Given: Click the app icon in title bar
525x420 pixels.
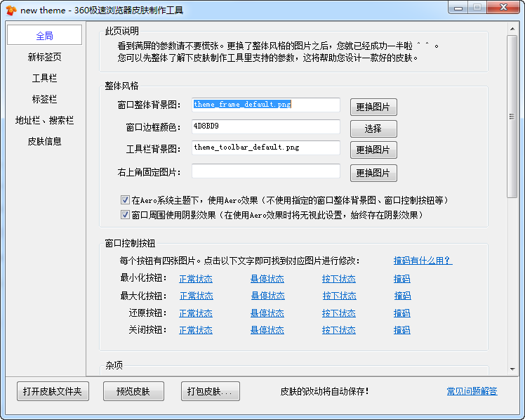Looking at the screenshot, I should tap(11, 10).
